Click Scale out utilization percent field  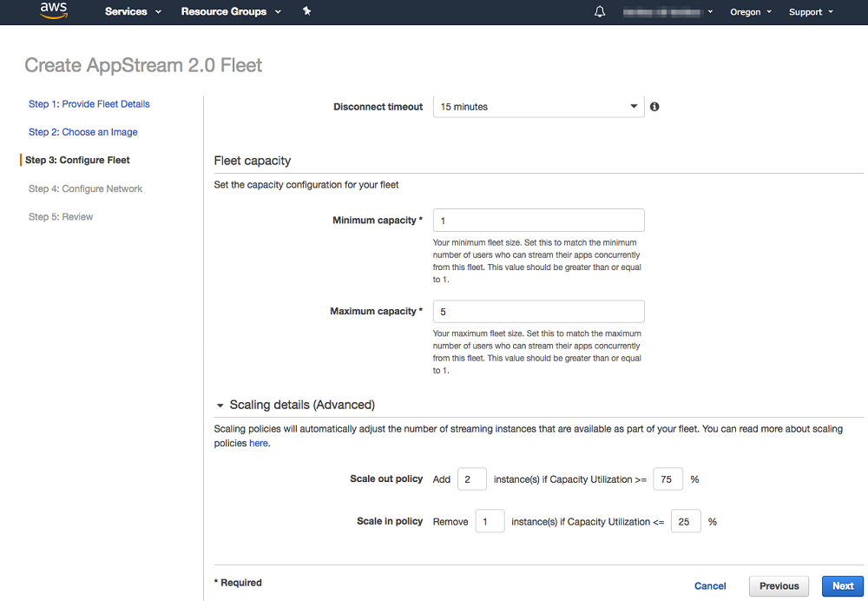pyautogui.click(x=668, y=479)
